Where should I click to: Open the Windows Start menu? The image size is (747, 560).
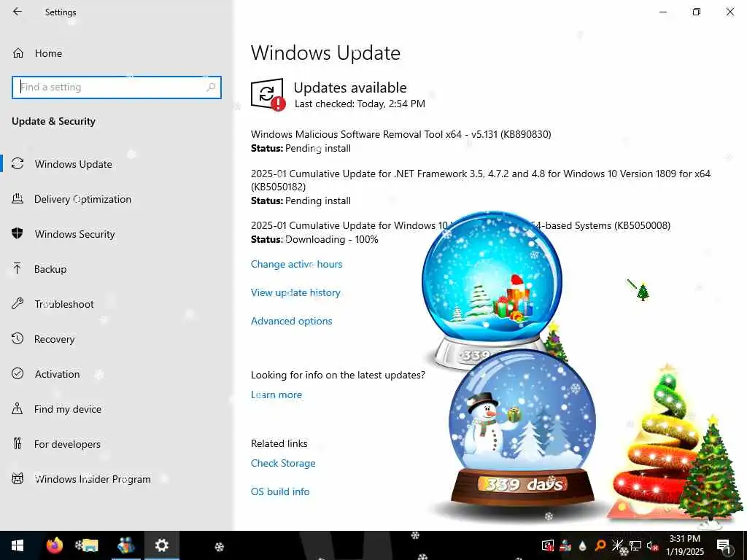click(18, 545)
